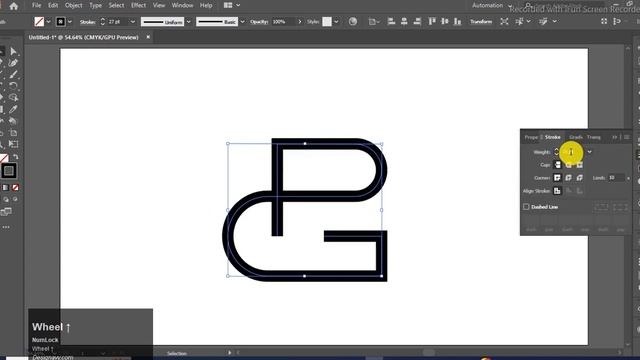This screenshot has width=640, height=360.
Task: Open the Select menu
Action: click(116, 5)
